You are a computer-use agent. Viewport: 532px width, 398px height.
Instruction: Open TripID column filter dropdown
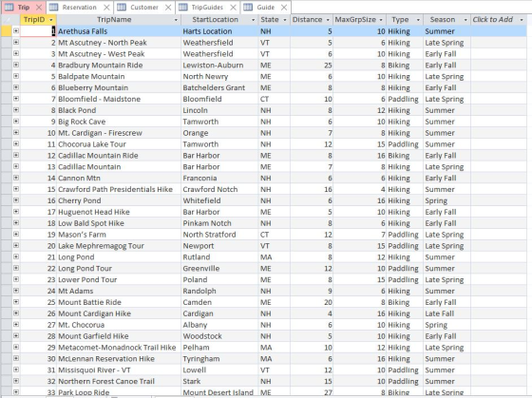point(51,20)
